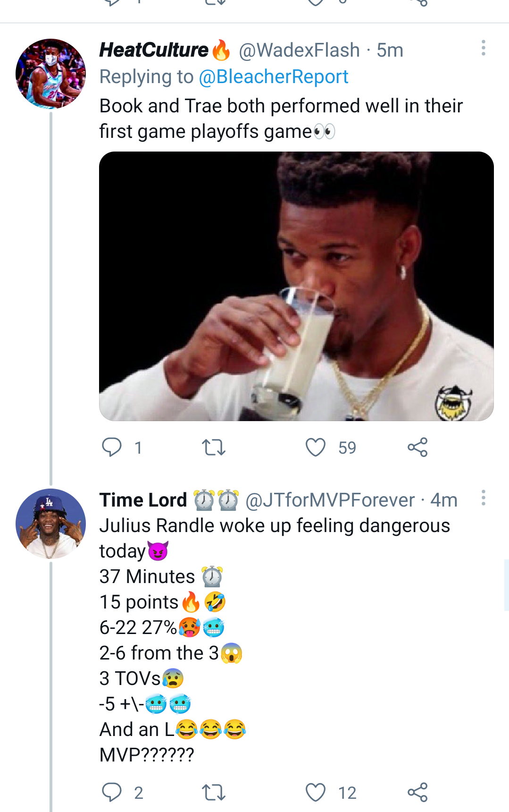Open the @BleacherReport profile link
Screen dimensions: 509x812
[x=274, y=77]
